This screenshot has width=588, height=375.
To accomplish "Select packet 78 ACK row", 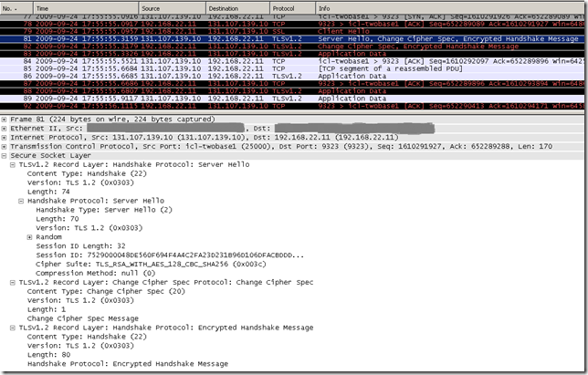I will pos(292,24).
